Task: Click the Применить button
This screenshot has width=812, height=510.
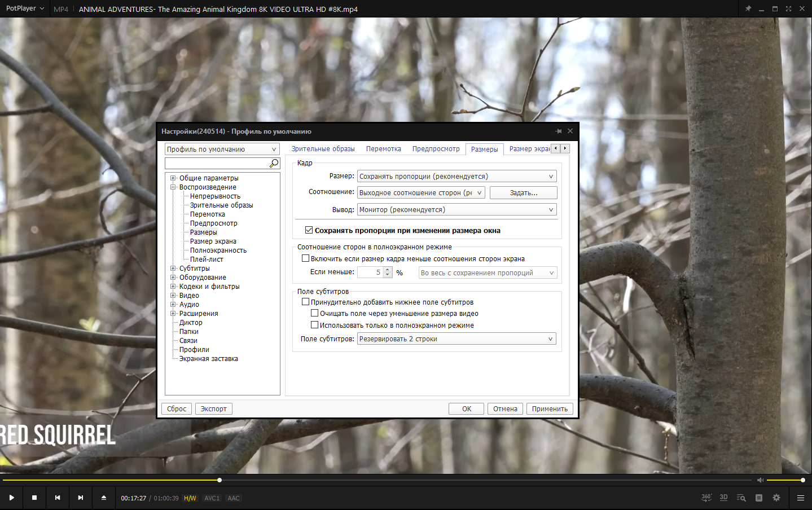Action: pos(550,409)
